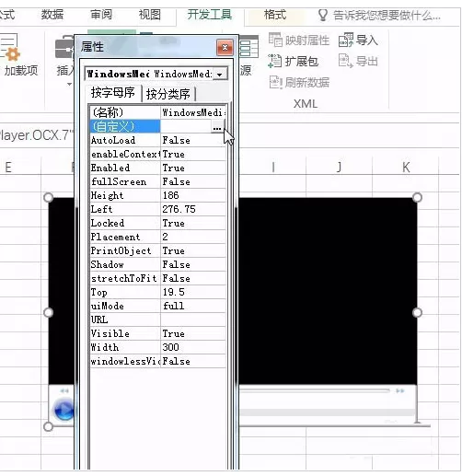Click the Top value 19.5
Viewport: 462px width, 476px height.
point(193,292)
